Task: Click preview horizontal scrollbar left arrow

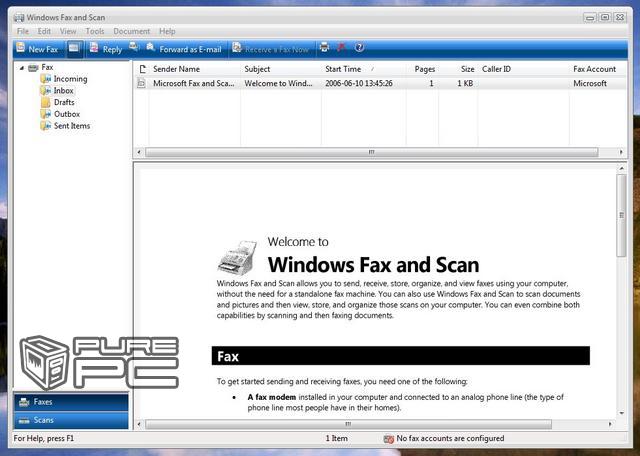Action: coord(139,424)
